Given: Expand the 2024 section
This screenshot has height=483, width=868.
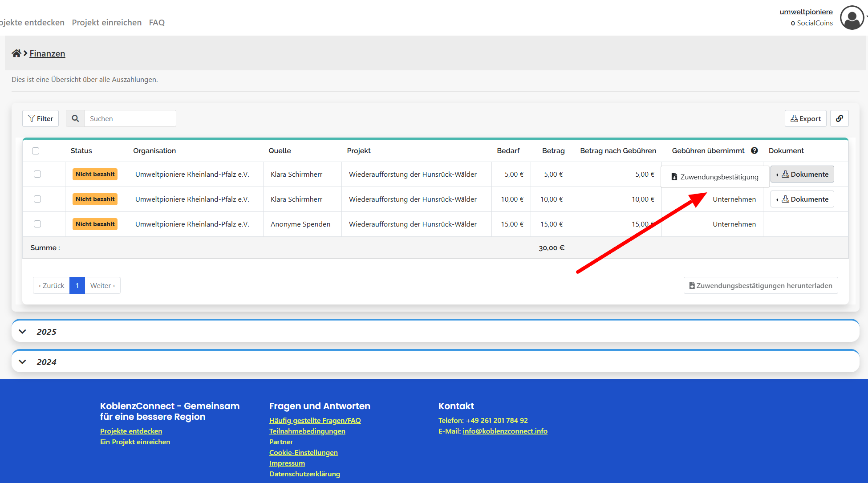Looking at the screenshot, I should click(23, 362).
